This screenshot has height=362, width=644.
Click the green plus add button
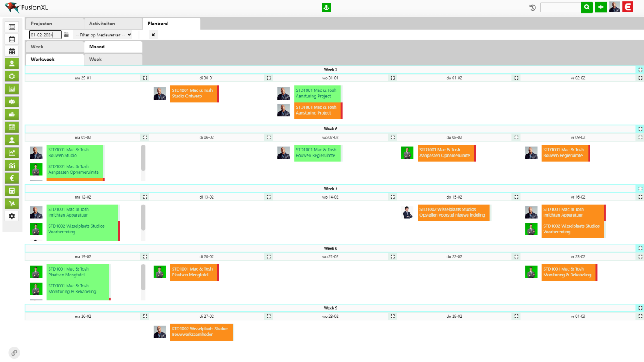point(601,7)
